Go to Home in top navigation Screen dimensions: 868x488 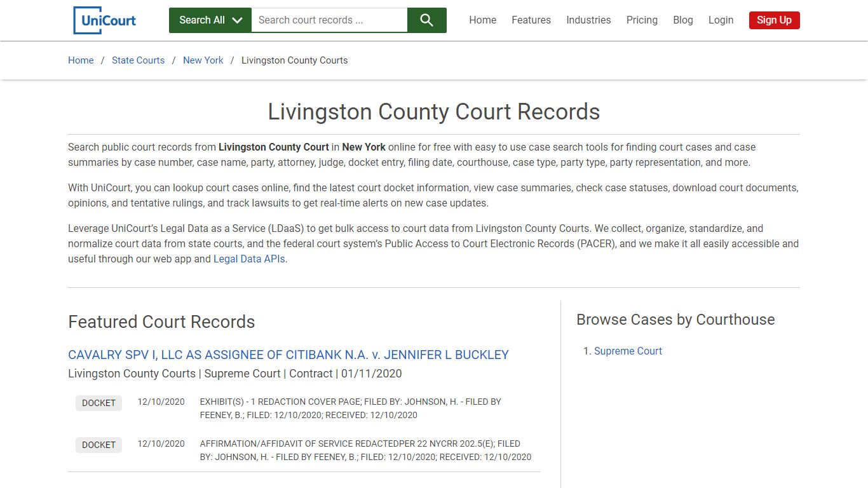(483, 20)
